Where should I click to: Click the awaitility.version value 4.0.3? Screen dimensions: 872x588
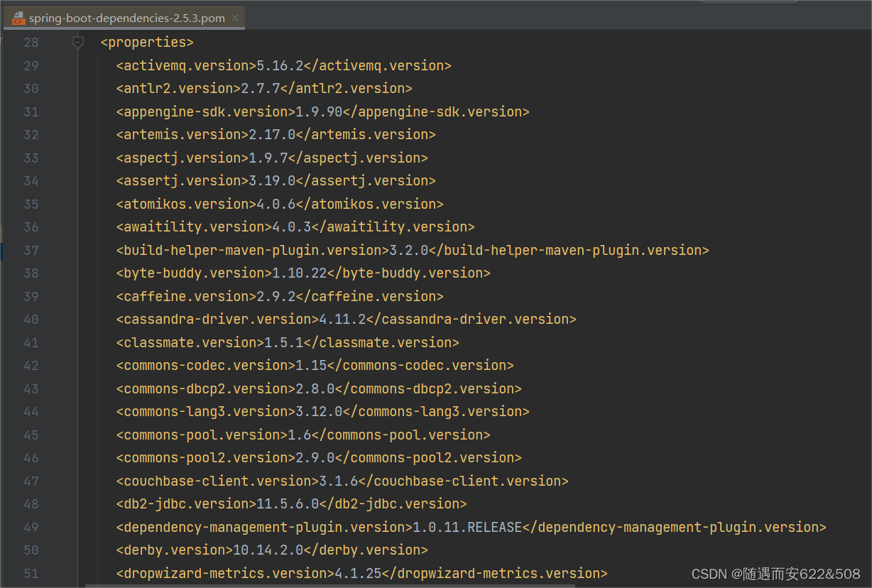tap(292, 227)
